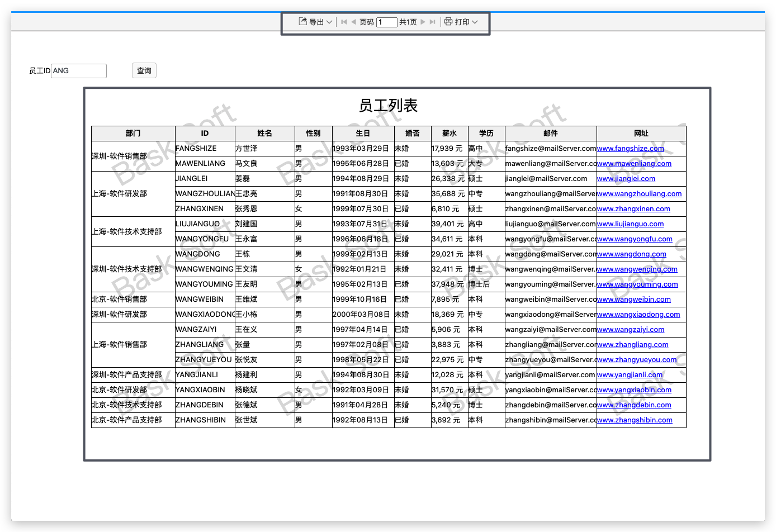Go to the previous page arrow
The image size is (776, 532).
(353, 22)
